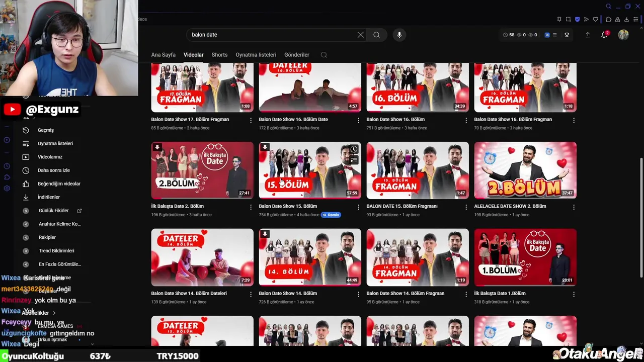Open the browser extensions cube icon
Viewport: 644px width, 362px height.
point(608,19)
